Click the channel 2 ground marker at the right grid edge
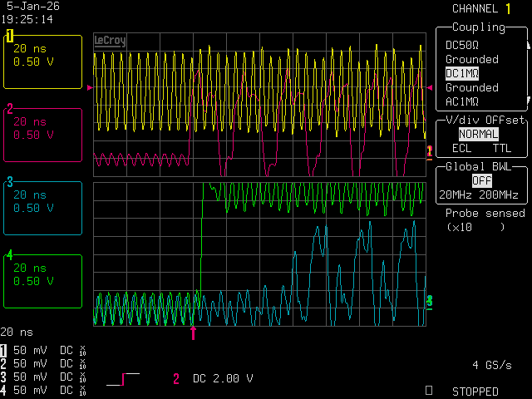Viewport: 532px width, 399px height. click(x=429, y=150)
